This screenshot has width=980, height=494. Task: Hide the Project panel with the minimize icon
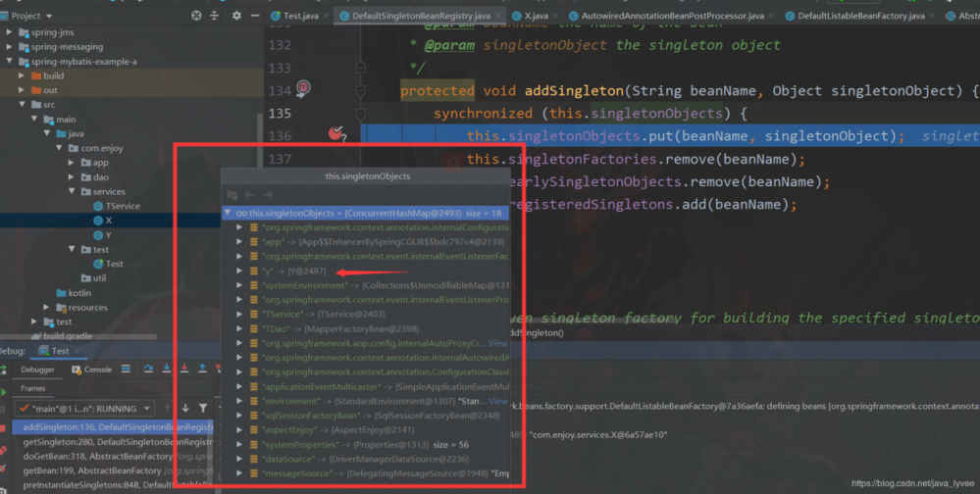254,15
